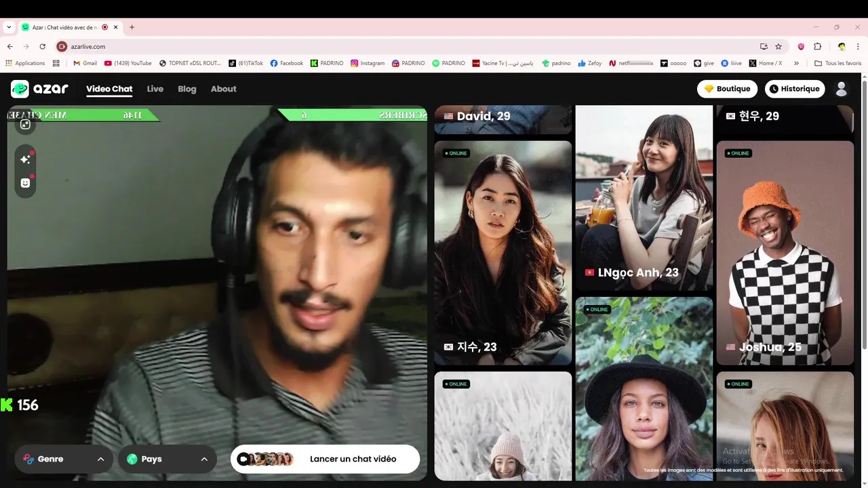
Task: Open the give bookmark
Action: 704,63
